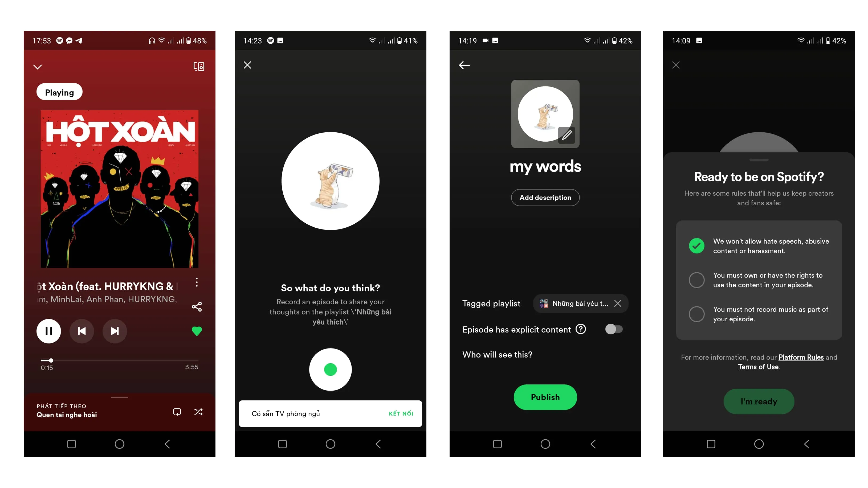Tap the skip backward icon
Image resolution: width=868 pixels, height=488 pixels.
click(82, 331)
